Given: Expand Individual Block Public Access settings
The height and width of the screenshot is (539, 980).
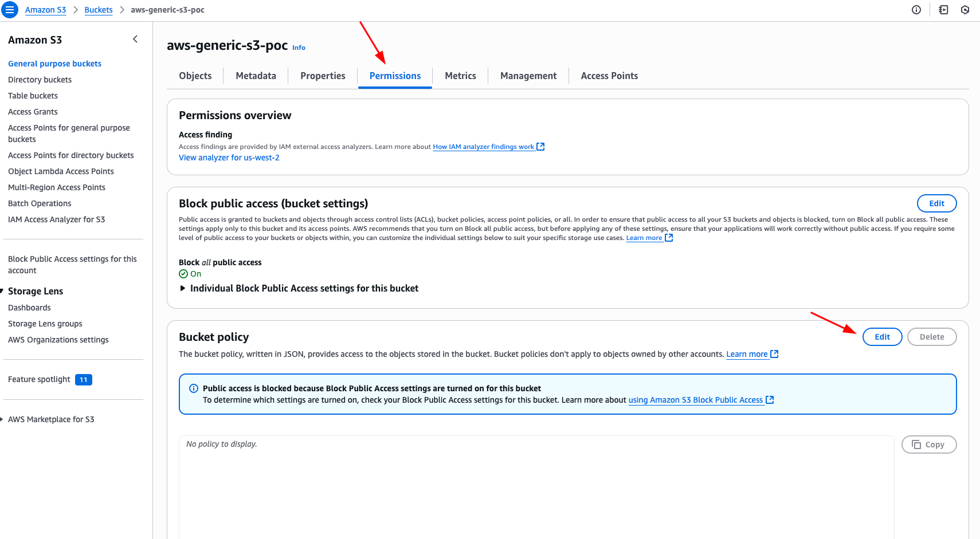Looking at the screenshot, I should (x=183, y=288).
